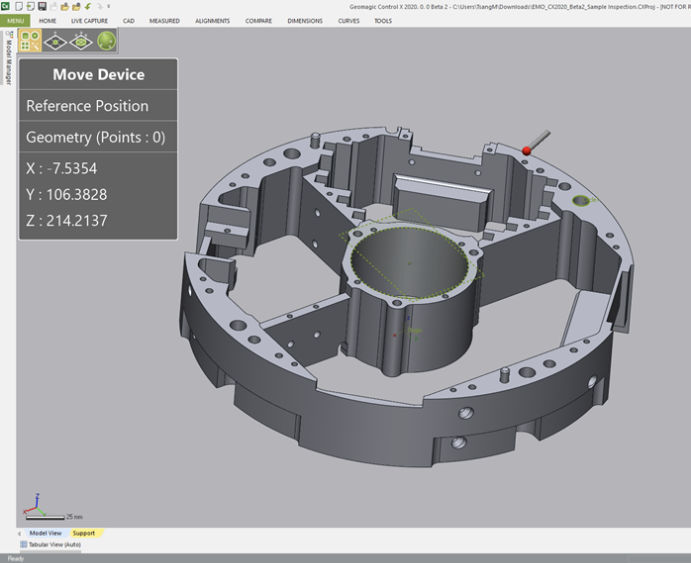Screen dimensions: 691x563
Task: Click the left scroll arrow beside Model View tab
Action: click(20, 533)
